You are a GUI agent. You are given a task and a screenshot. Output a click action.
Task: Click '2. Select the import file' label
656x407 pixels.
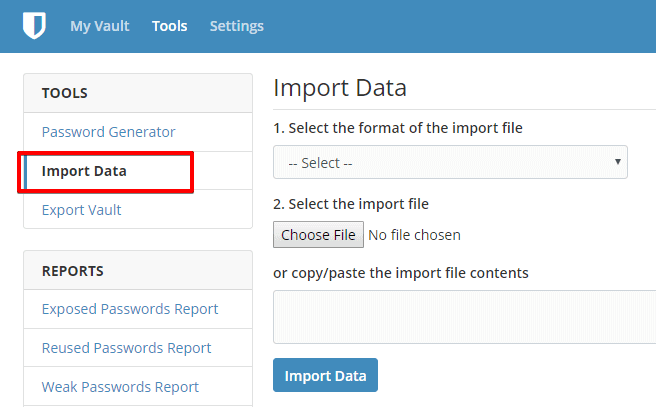point(351,204)
